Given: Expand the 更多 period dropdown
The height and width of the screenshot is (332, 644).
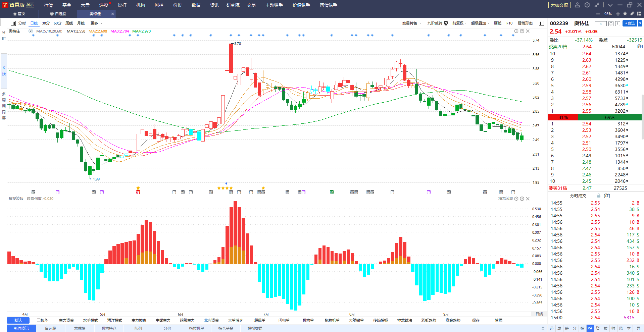Looking at the screenshot, I should coord(96,23).
